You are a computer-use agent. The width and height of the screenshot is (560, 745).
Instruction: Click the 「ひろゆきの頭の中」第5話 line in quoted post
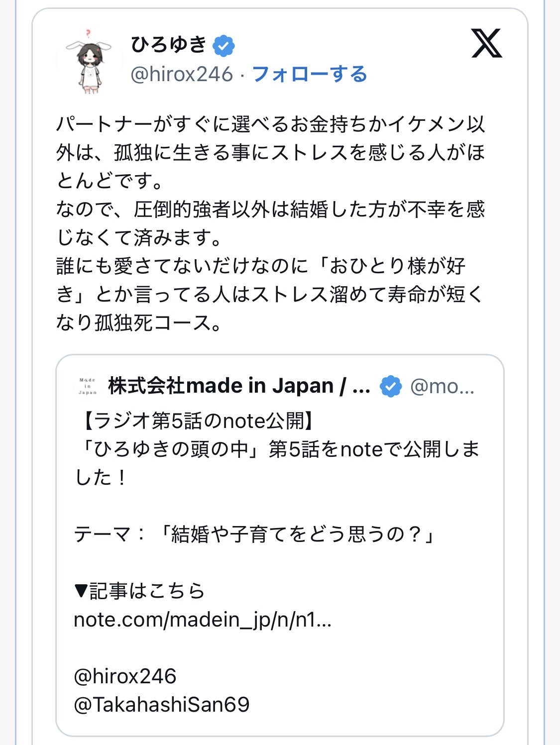(276, 449)
